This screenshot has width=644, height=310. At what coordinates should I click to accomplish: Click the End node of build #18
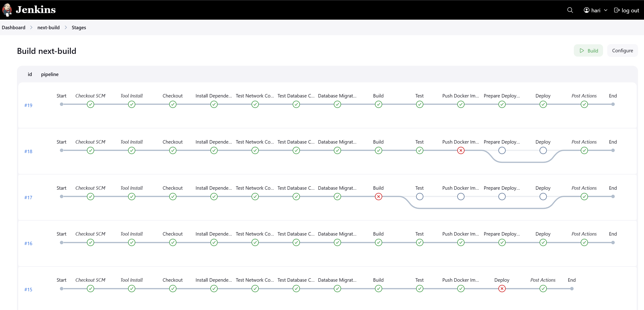tap(613, 150)
